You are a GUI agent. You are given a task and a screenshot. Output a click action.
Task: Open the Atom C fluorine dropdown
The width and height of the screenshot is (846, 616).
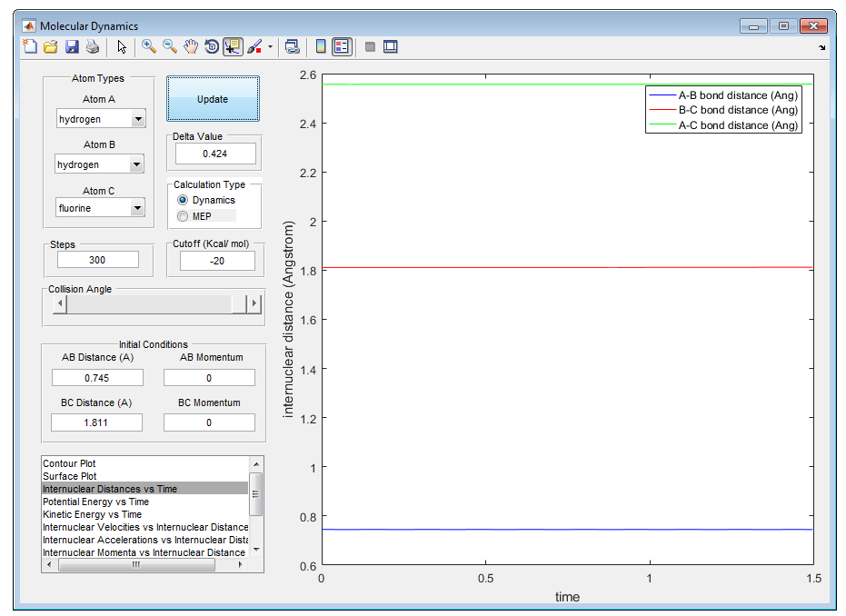[137, 208]
